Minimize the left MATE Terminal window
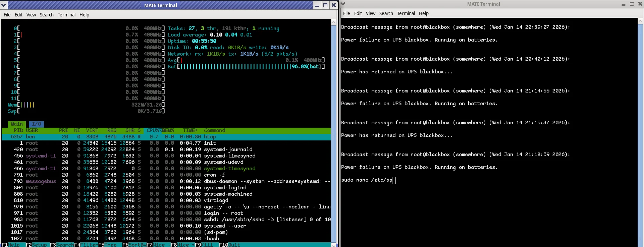Image resolution: width=644 pixels, height=247 pixels. coord(317,5)
